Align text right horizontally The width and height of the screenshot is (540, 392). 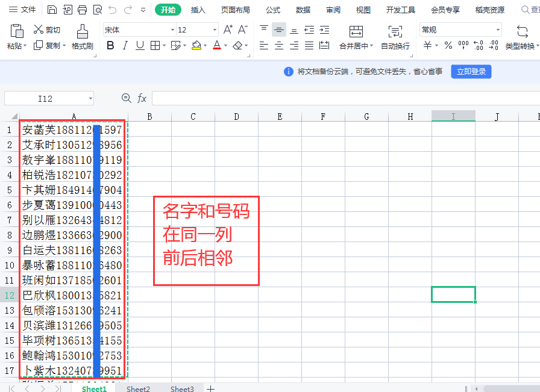point(294,45)
